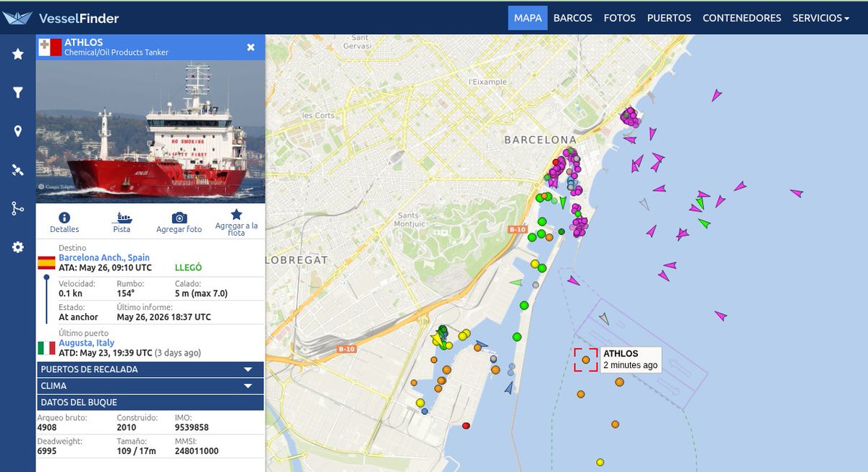Open the Augusta, Italy last port link

[86, 343]
